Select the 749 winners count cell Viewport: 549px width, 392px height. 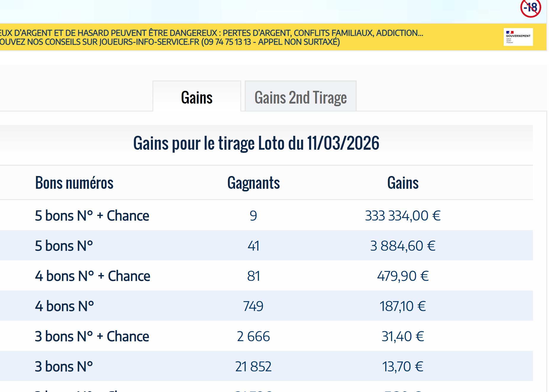[x=253, y=306]
